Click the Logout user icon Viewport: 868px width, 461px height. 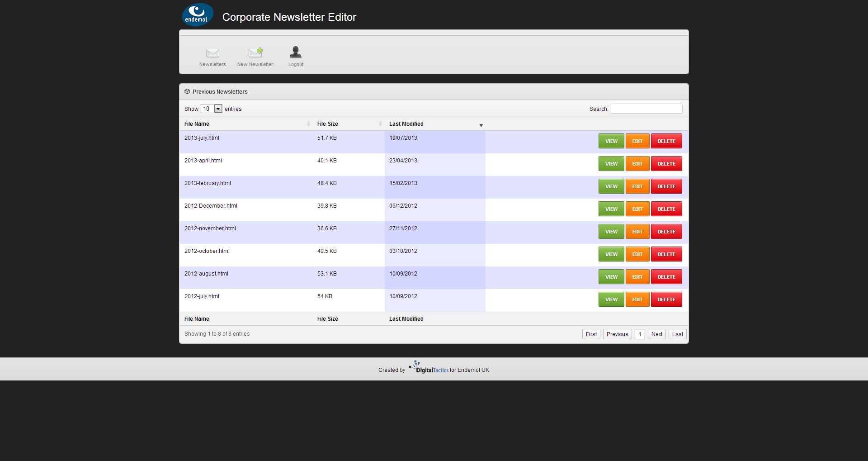296,52
